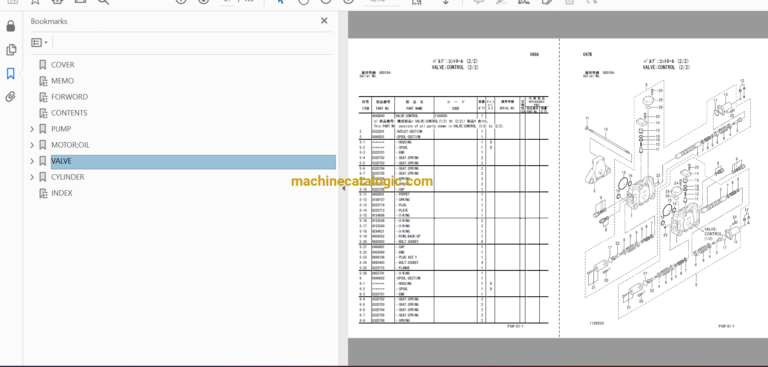Click VALVE:CONTROL (2/2) heading on diagram page

pyautogui.click(x=666, y=67)
